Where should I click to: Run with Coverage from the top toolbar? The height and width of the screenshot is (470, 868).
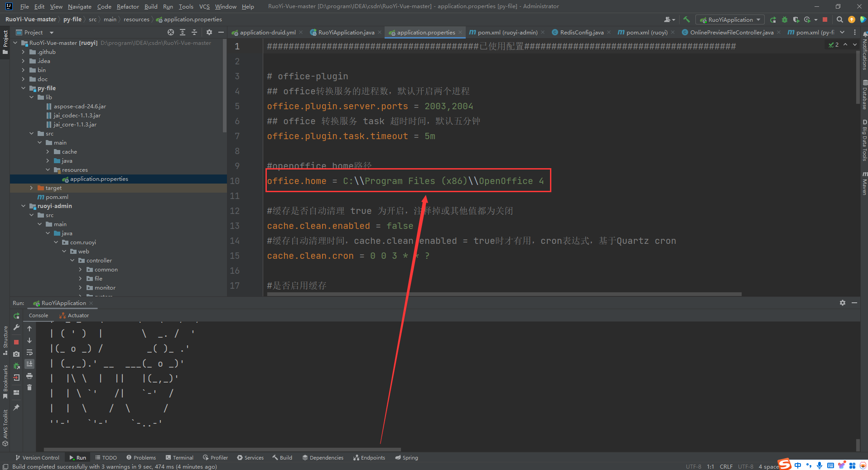coord(796,19)
